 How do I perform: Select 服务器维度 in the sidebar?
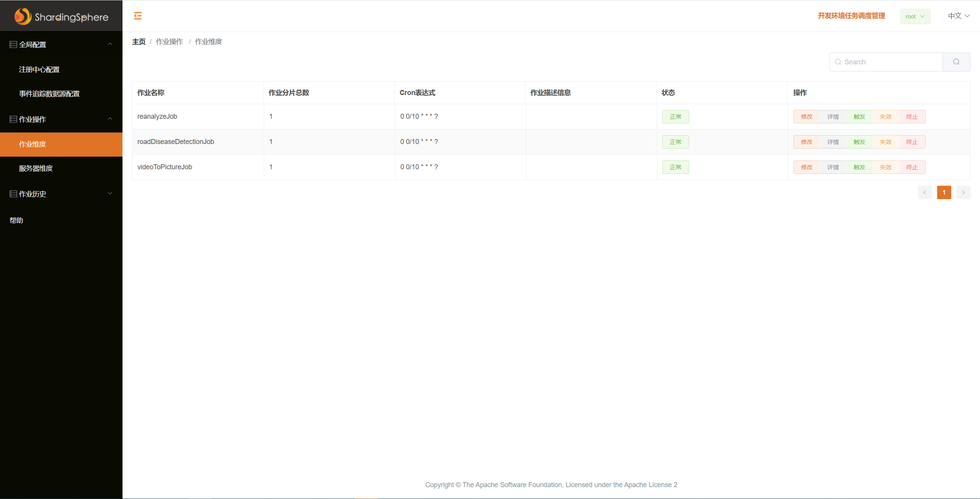point(36,168)
